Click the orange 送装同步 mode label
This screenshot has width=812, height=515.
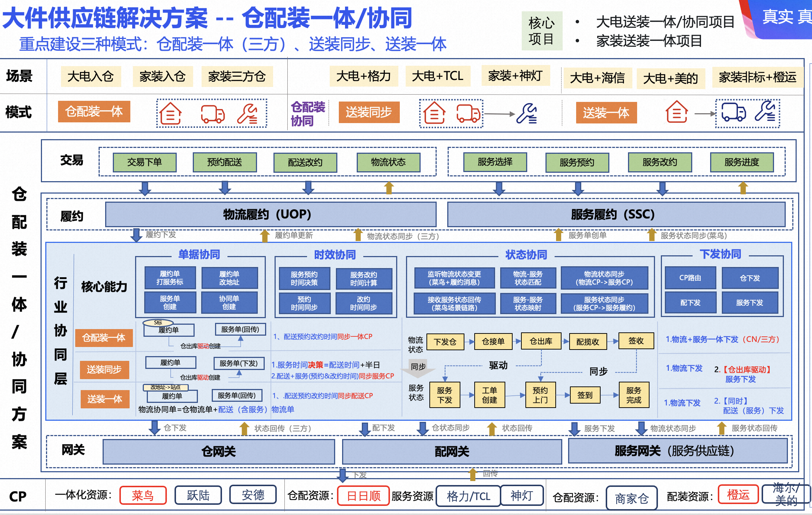[x=369, y=112]
